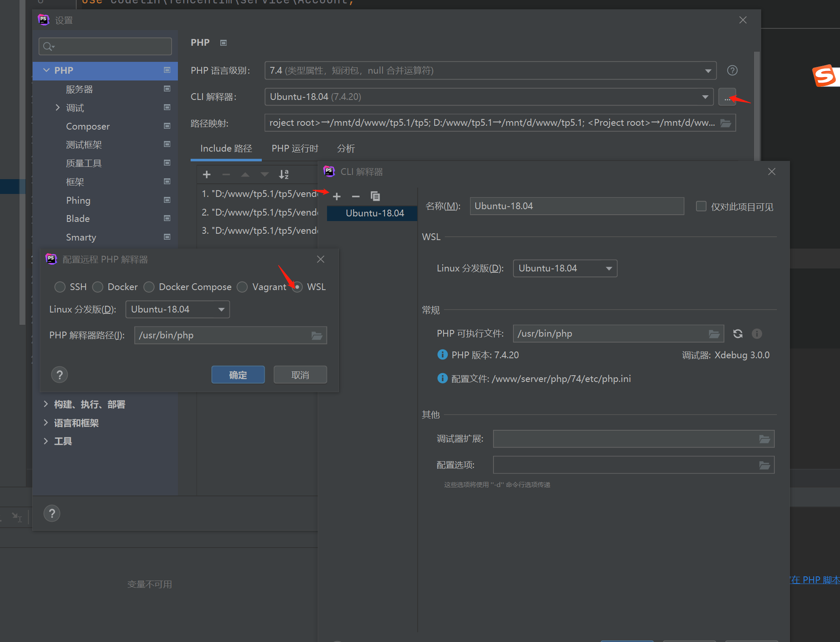Image resolution: width=840 pixels, height=642 pixels.
Task: Browse PHP interpreter path in remote dialog
Action: [317, 335]
